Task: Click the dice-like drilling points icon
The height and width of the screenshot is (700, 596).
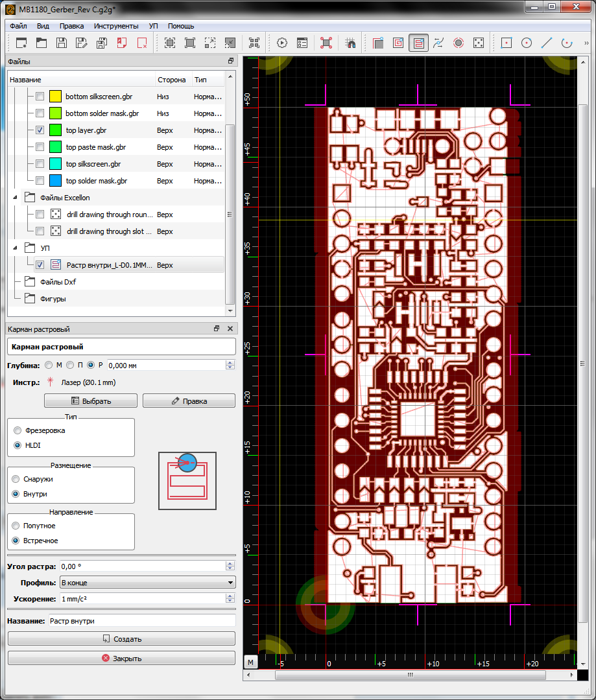Action: [x=479, y=43]
